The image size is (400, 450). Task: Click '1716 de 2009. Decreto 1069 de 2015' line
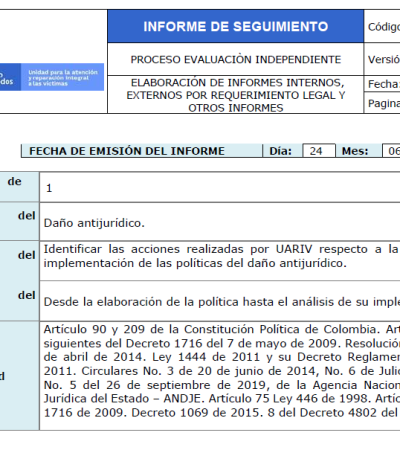(x=222, y=413)
